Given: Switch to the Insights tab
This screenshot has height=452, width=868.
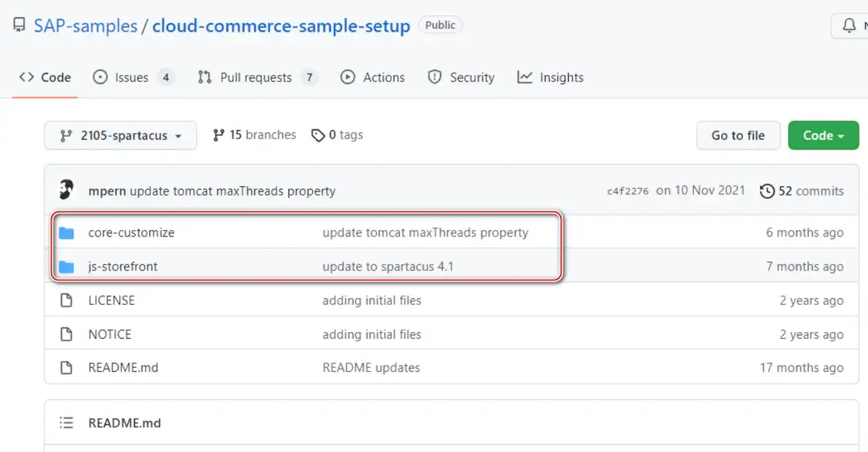Looking at the screenshot, I should 550,78.
